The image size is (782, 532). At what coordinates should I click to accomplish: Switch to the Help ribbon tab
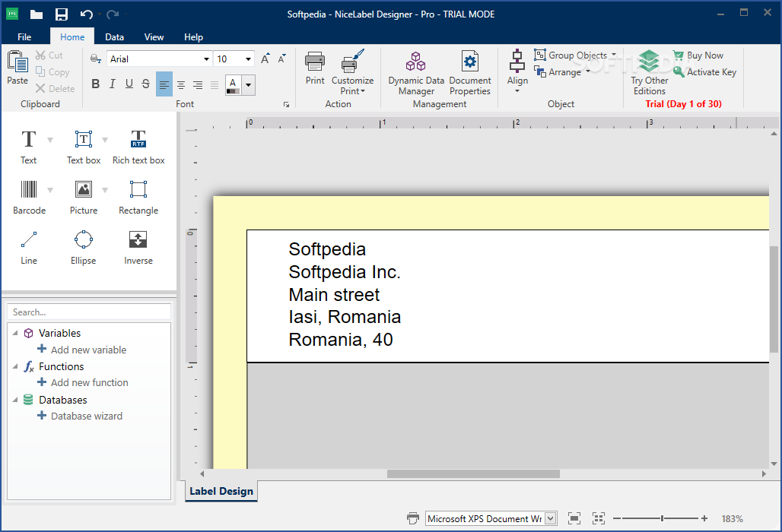[193, 37]
